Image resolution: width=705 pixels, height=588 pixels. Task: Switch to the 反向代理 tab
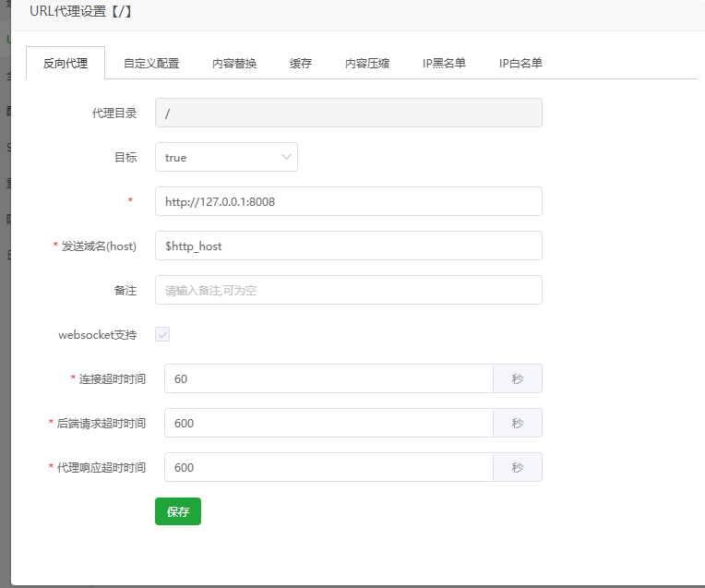coord(66,64)
